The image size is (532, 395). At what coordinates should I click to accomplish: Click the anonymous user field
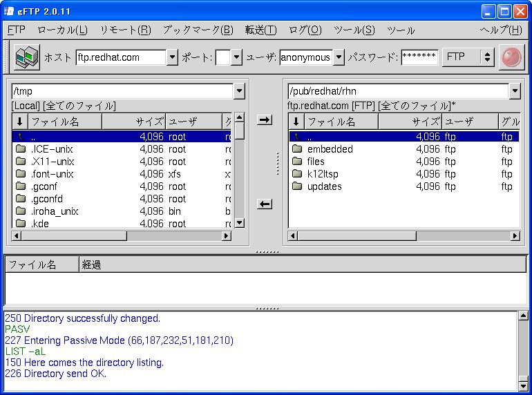pos(306,57)
